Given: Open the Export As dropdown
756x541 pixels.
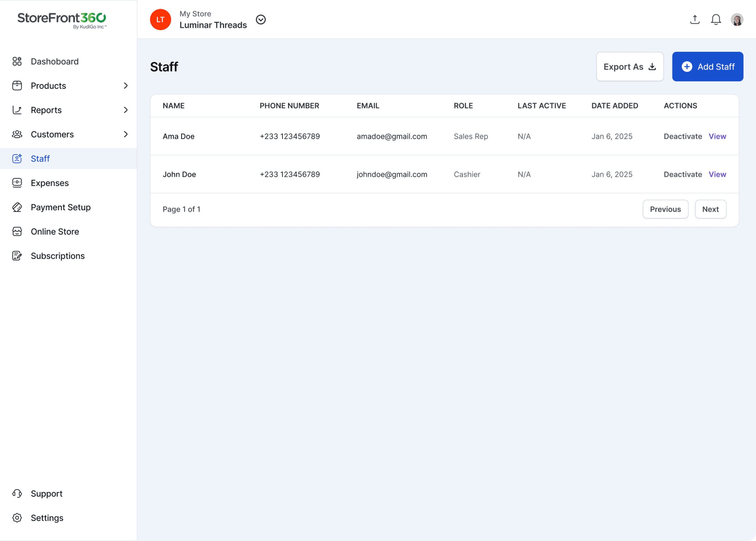Looking at the screenshot, I should point(630,66).
